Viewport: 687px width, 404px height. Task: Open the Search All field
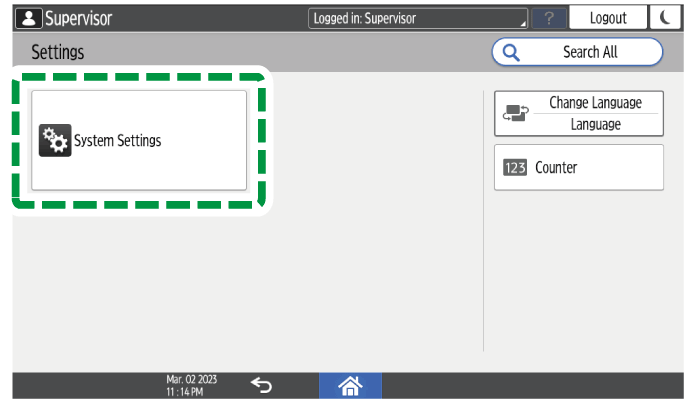[x=589, y=52]
